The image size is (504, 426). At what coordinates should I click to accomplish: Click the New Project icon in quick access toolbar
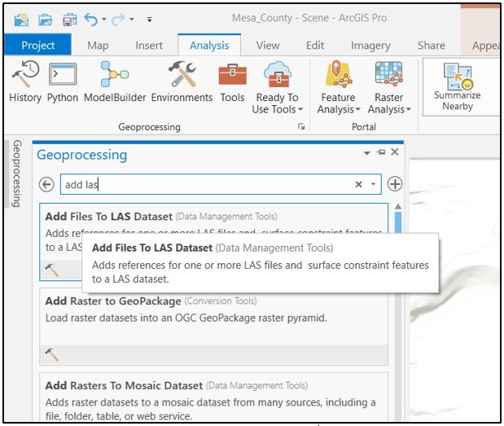[21, 20]
